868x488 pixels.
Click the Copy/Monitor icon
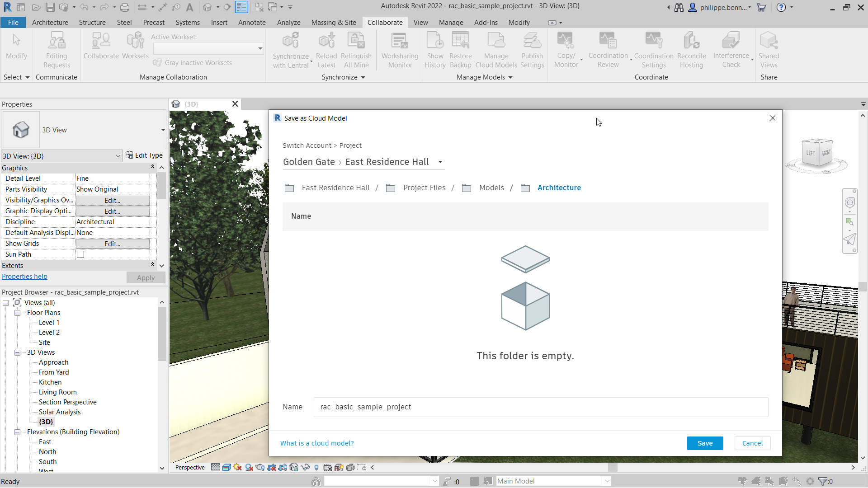pyautogui.click(x=566, y=41)
